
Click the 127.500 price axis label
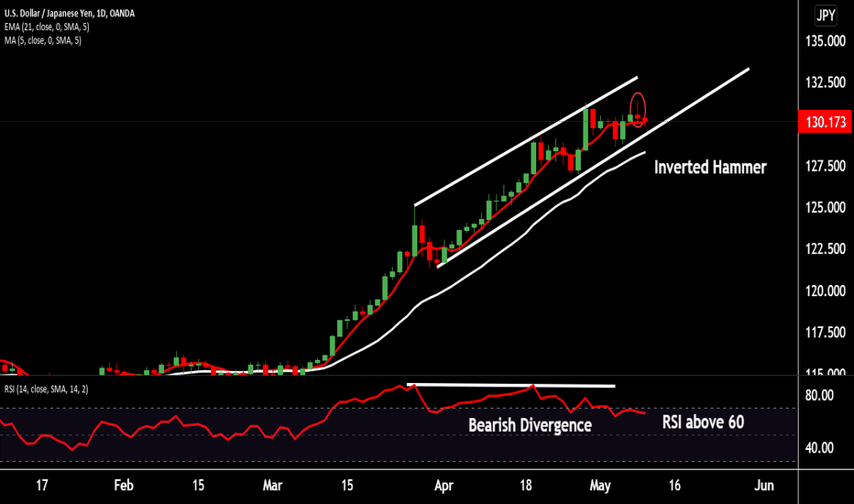825,166
